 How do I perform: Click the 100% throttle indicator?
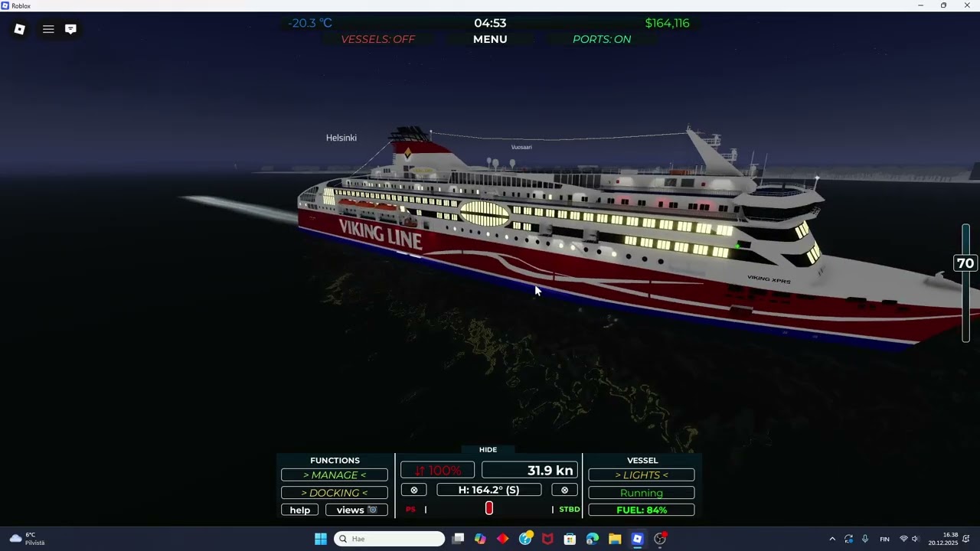coord(437,471)
